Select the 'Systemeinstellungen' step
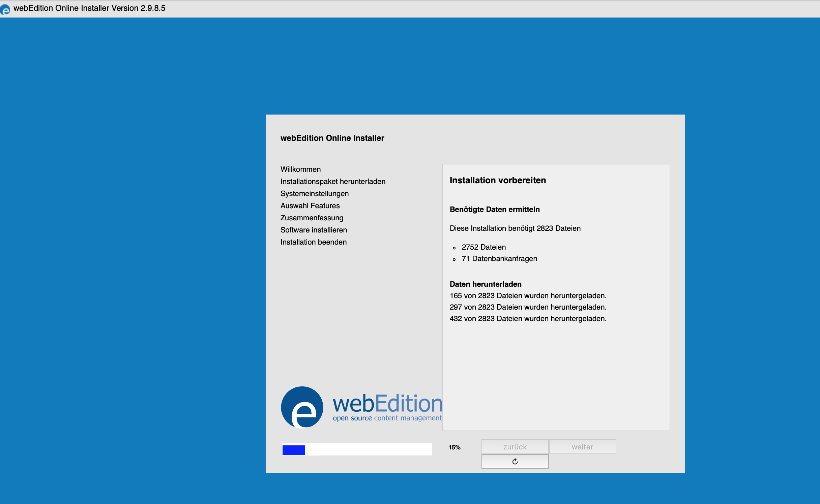 pyautogui.click(x=315, y=193)
